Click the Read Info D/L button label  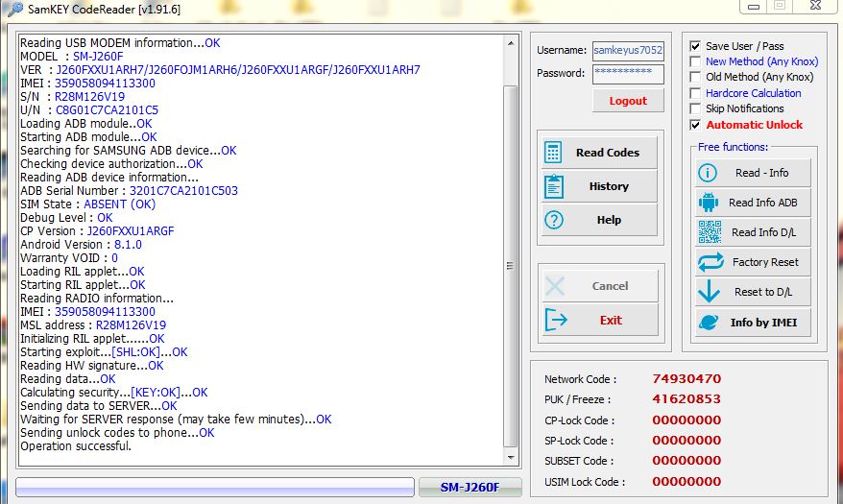(x=764, y=232)
